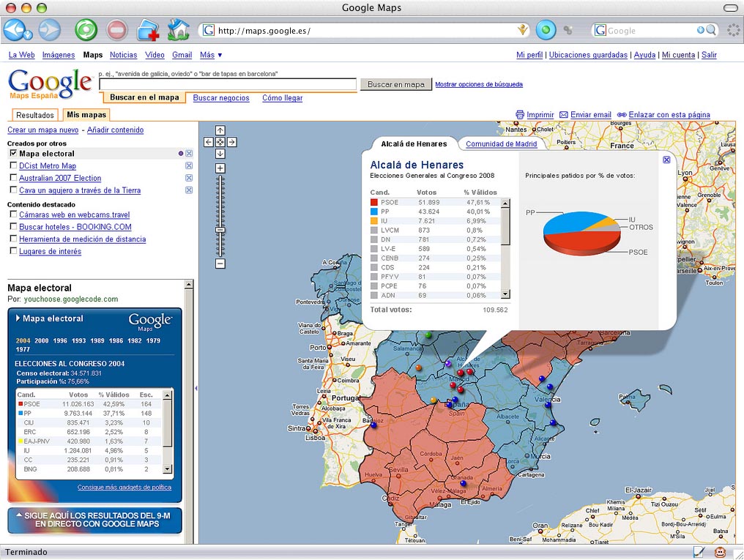Remove DCist Metro Map from the list
Screen dimensions: 744x560
point(189,165)
